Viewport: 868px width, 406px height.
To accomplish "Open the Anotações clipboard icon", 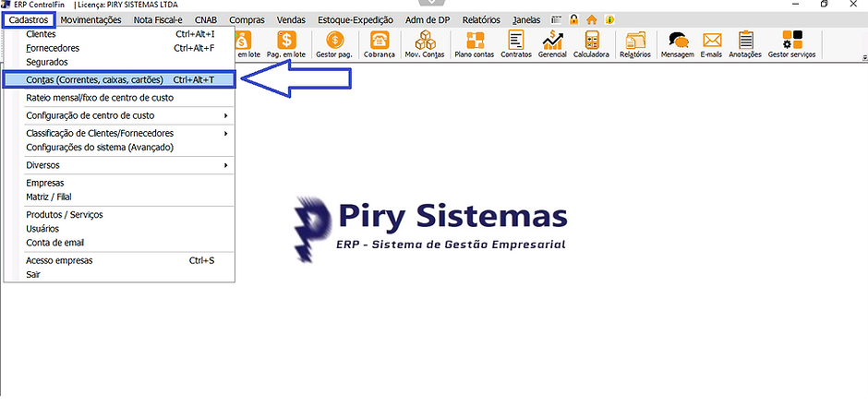I will coord(745,44).
